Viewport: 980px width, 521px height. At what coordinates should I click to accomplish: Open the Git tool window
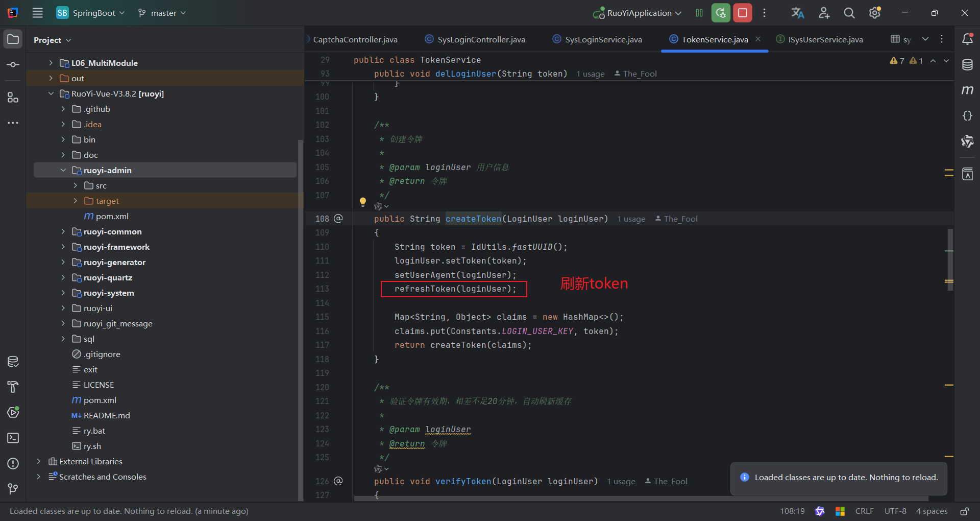(13, 489)
